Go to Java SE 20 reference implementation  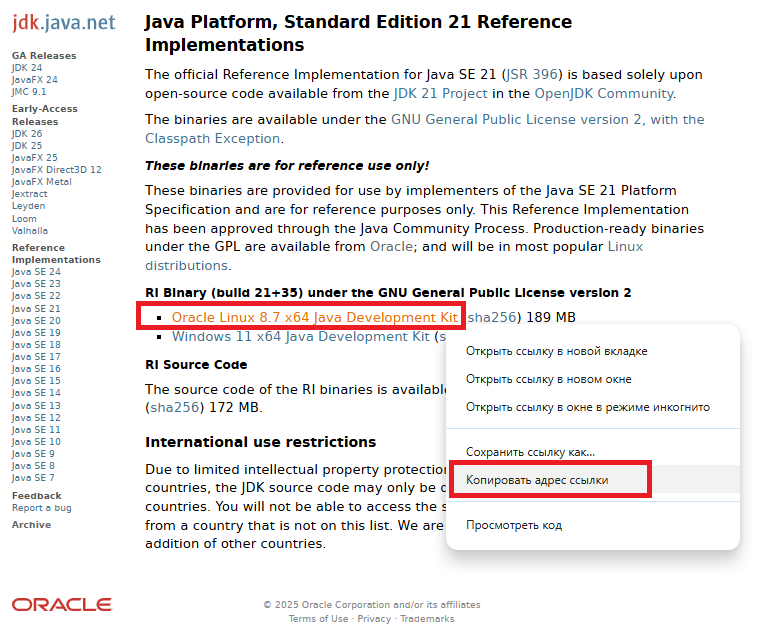[36, 321]
